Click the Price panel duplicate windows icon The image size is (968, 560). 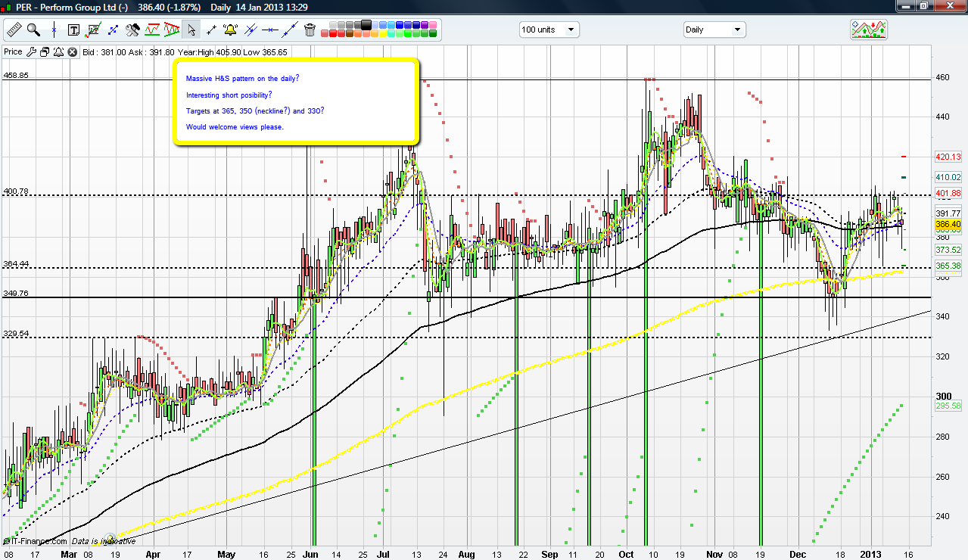45,52
